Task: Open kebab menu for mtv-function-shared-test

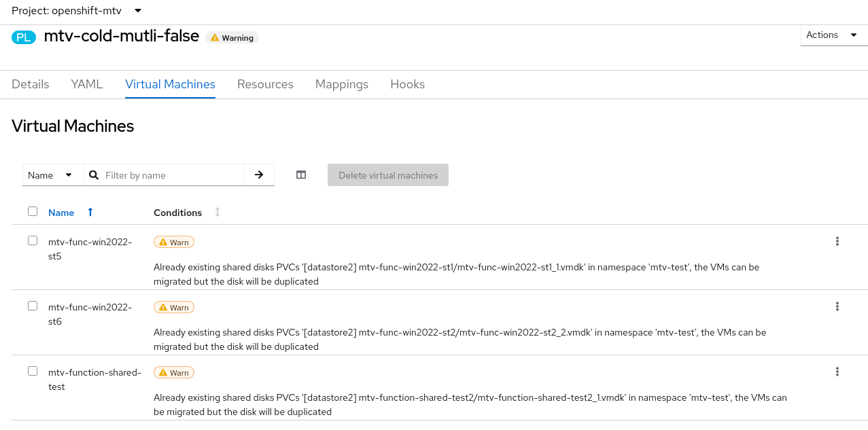Action: point(837,372)
